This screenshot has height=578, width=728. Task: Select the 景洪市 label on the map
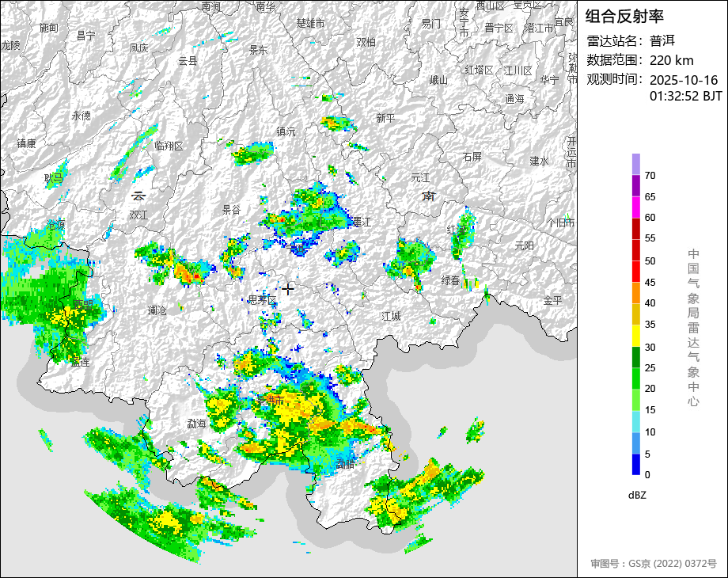pos(271,400)
